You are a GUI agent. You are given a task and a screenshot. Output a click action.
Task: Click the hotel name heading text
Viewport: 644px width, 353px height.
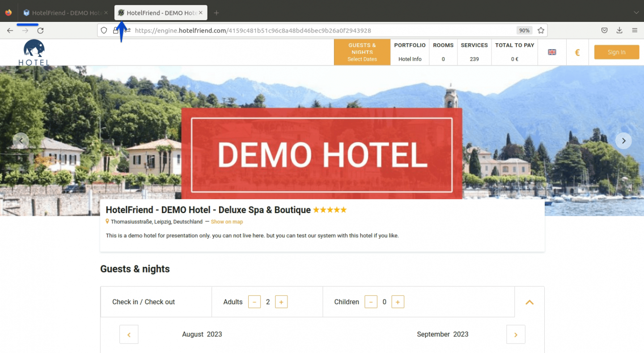208,210
